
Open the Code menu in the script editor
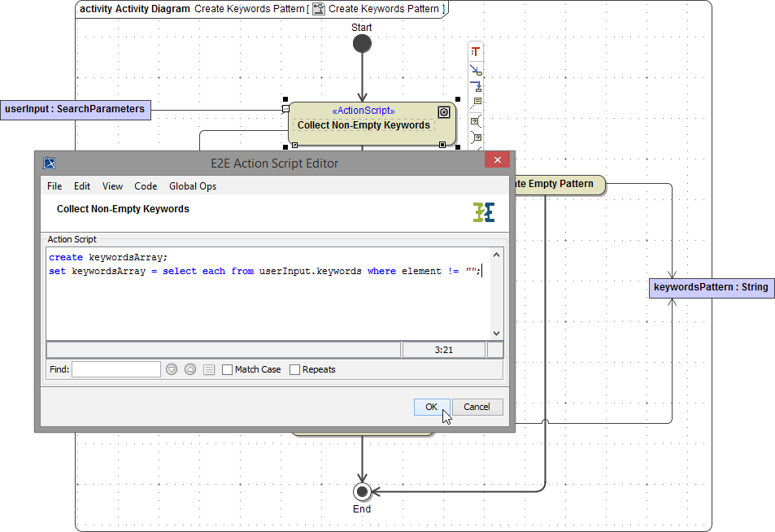(x=146, y=185)
